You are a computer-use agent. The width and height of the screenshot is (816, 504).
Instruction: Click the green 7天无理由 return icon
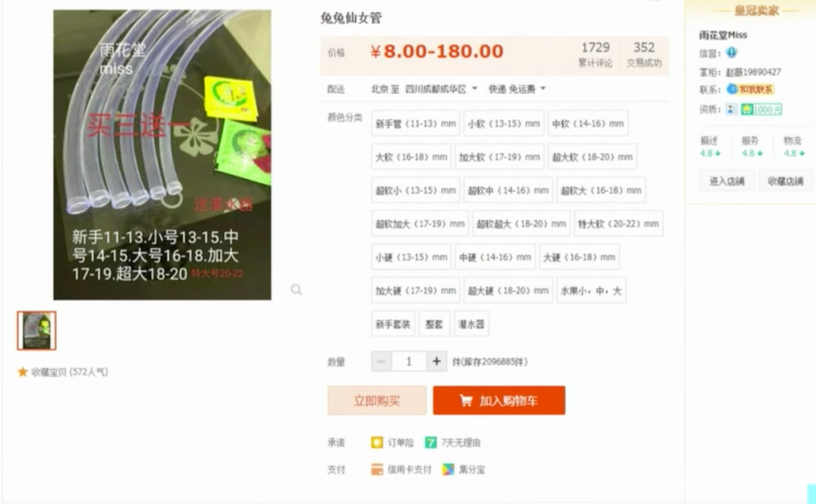pyautogui.click(x=431, y=443)
